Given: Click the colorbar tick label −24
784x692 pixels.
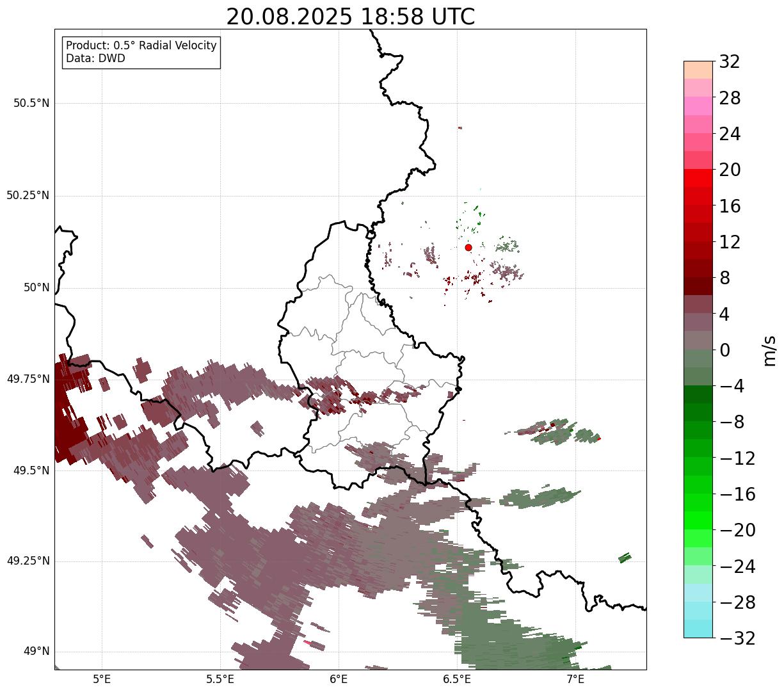Looking at the screenshot, I should click(737, 567).
